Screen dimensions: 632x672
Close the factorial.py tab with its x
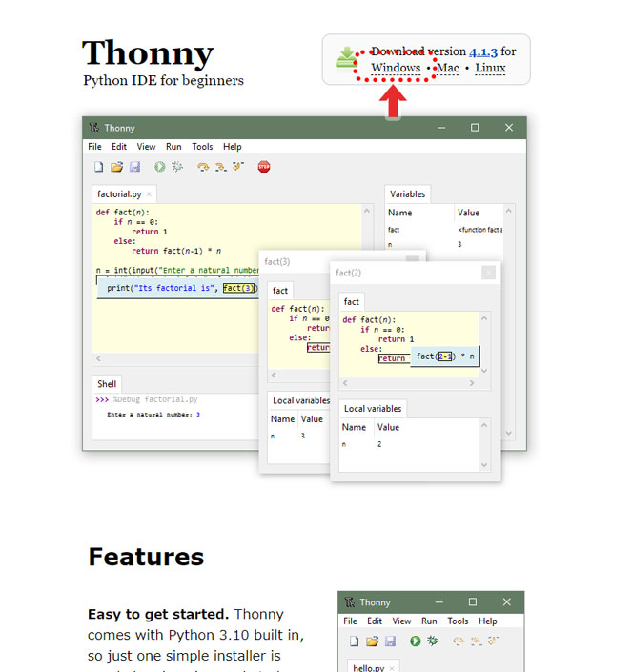tap(149, 194)
